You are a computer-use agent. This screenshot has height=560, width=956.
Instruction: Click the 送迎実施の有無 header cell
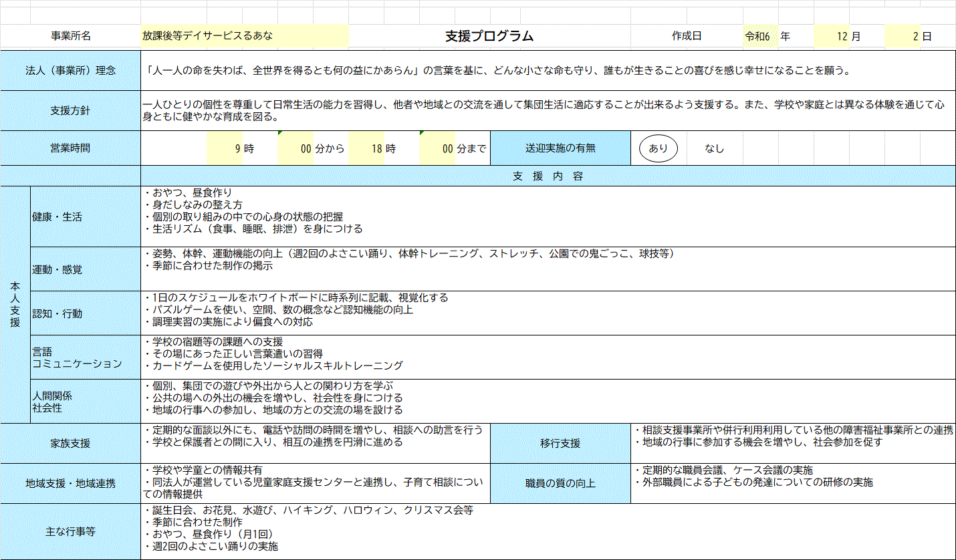560,148
